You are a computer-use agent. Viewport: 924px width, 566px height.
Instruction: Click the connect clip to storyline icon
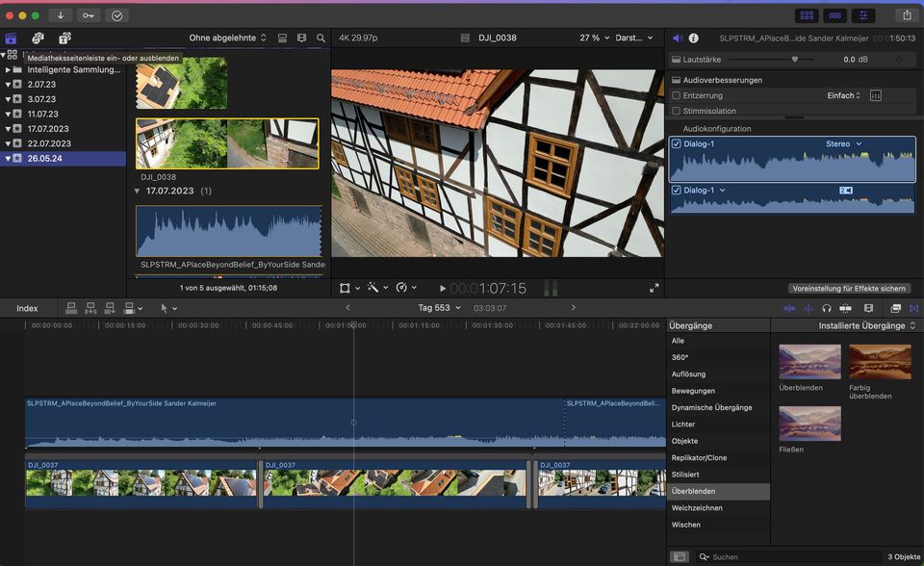71,308
